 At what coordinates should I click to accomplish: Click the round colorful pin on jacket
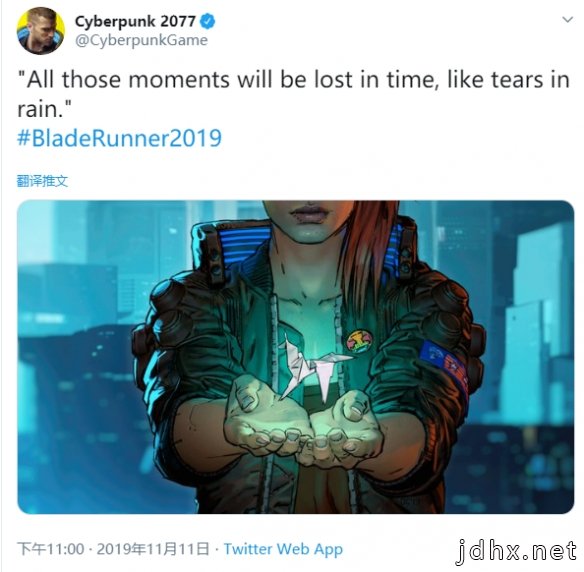point(358,341)
